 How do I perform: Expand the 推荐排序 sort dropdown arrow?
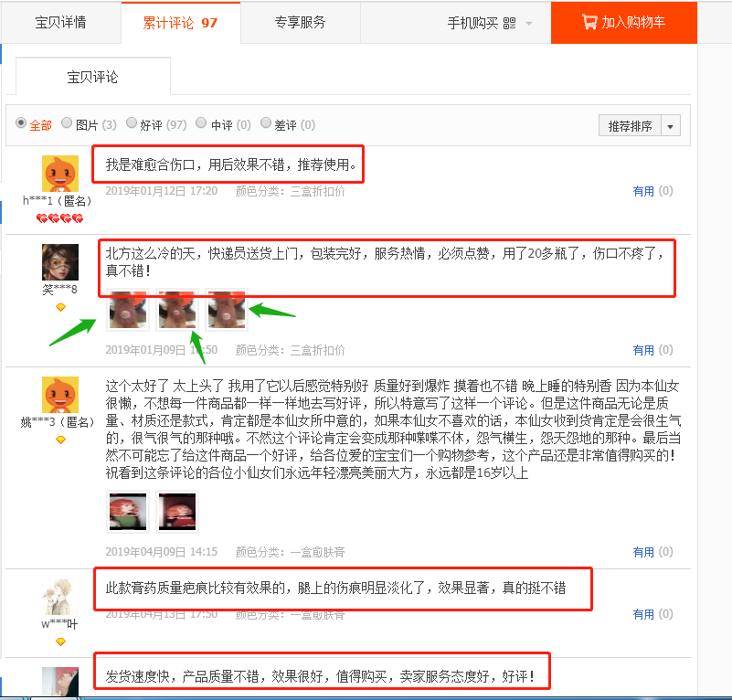tap(671, 125)
